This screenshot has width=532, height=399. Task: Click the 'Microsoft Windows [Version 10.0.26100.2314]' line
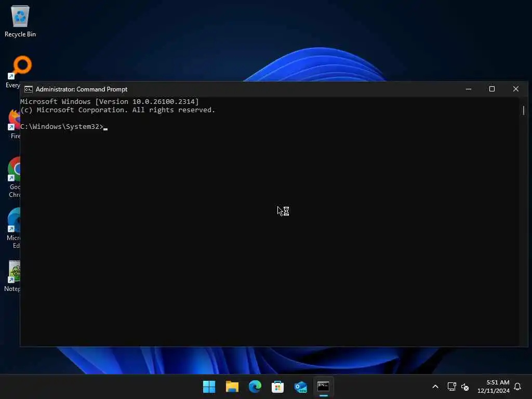click(110, 101)
